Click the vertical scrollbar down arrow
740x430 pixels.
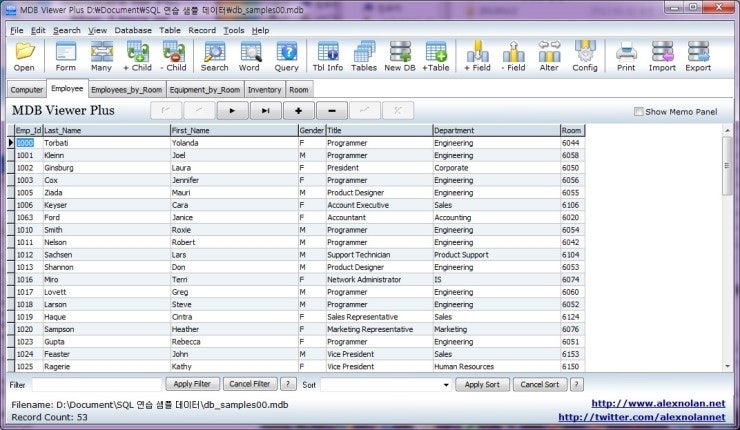[727, 367]
